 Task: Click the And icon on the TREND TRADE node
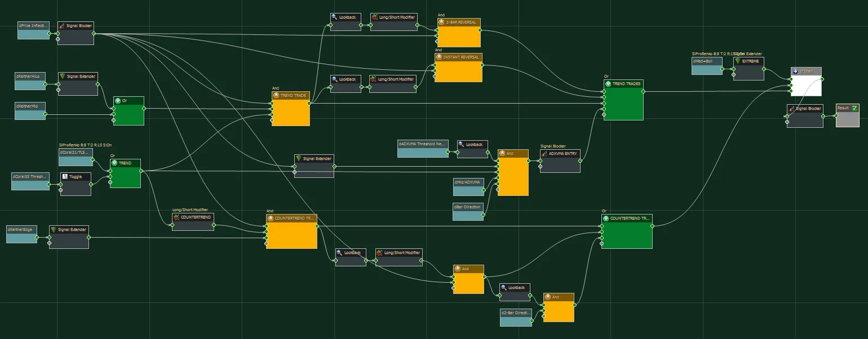click(x=276, y=96)
